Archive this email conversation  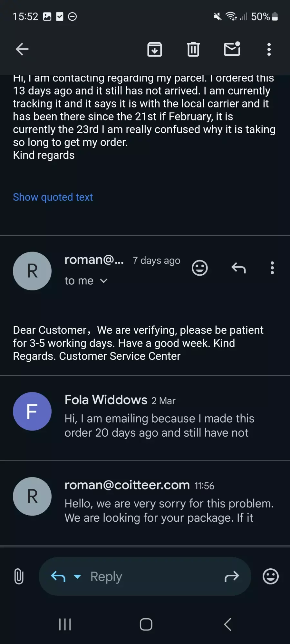[x=155, y=49]
